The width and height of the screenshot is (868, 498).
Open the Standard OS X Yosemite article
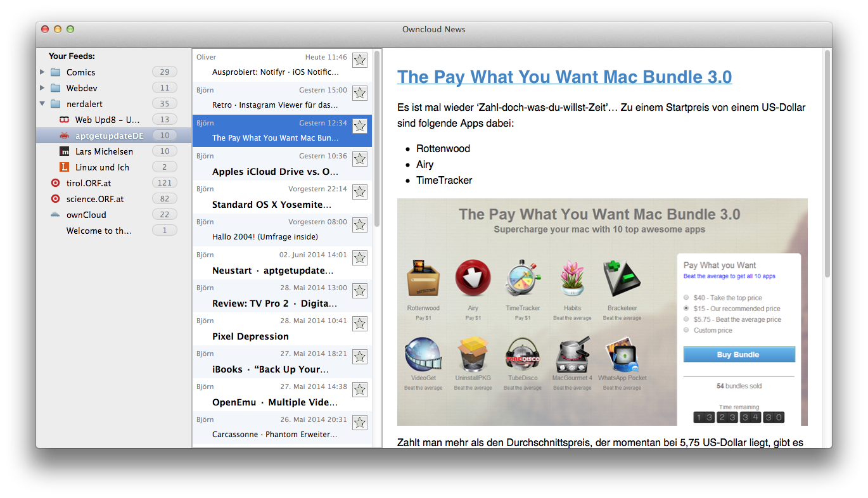(282, 197)
